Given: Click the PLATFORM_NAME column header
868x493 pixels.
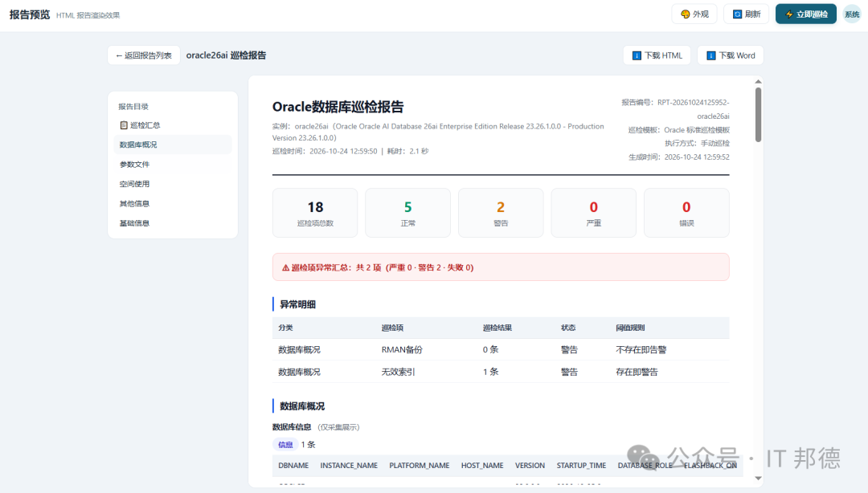Looking at the screenshot, I should pos(419,466).
